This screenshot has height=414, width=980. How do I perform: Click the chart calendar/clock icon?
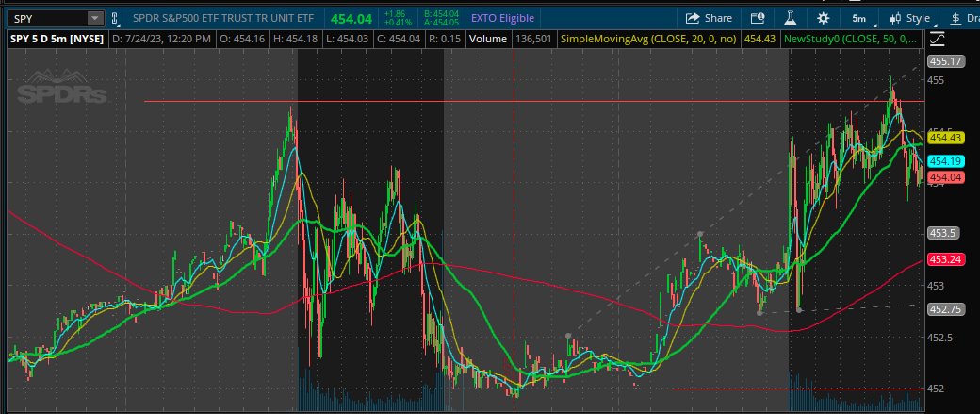point(758,19)
